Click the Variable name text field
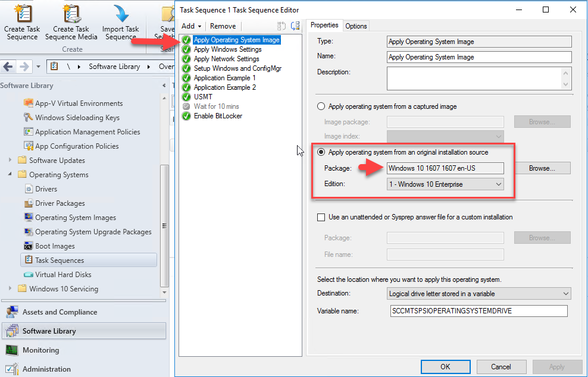 click(478, 311)
